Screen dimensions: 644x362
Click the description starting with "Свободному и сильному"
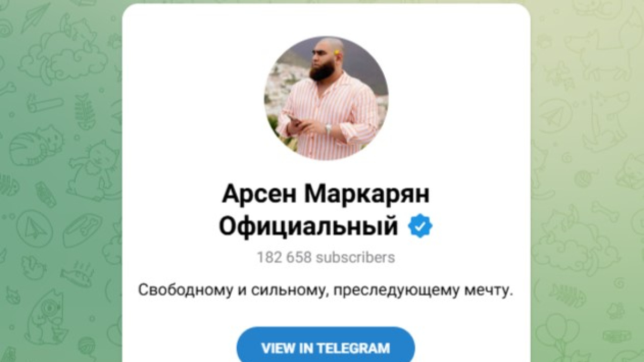[326, 291]
